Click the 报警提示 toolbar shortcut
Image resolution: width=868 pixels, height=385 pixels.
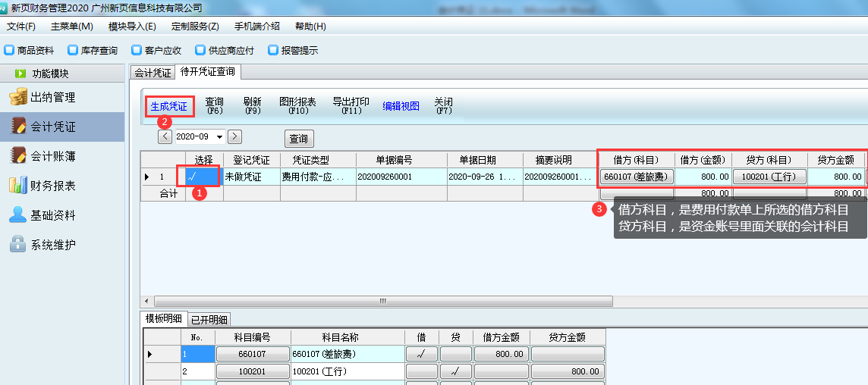[293, 51]
